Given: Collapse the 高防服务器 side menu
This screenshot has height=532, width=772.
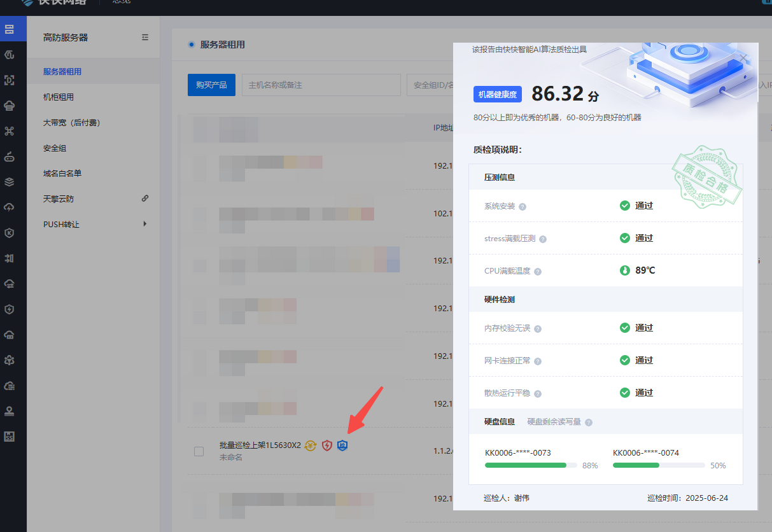Looking at the screenshot, I should (x=145, y=38).
